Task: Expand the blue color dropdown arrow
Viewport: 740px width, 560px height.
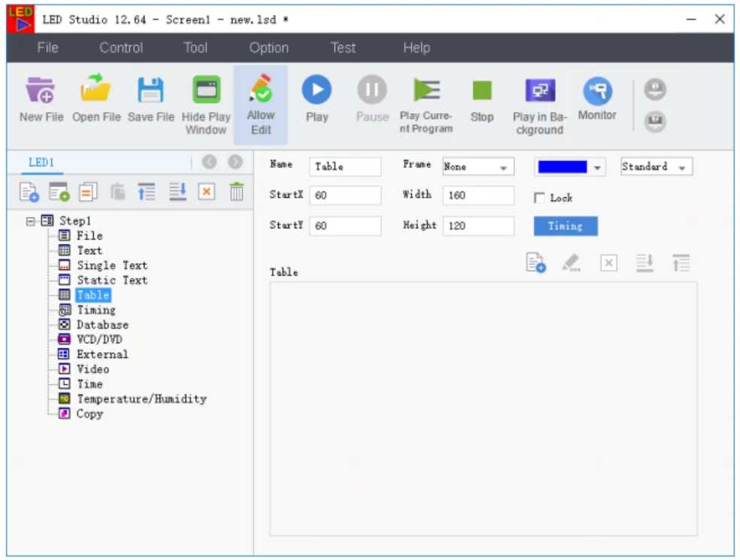Action: tap(597, 168)
